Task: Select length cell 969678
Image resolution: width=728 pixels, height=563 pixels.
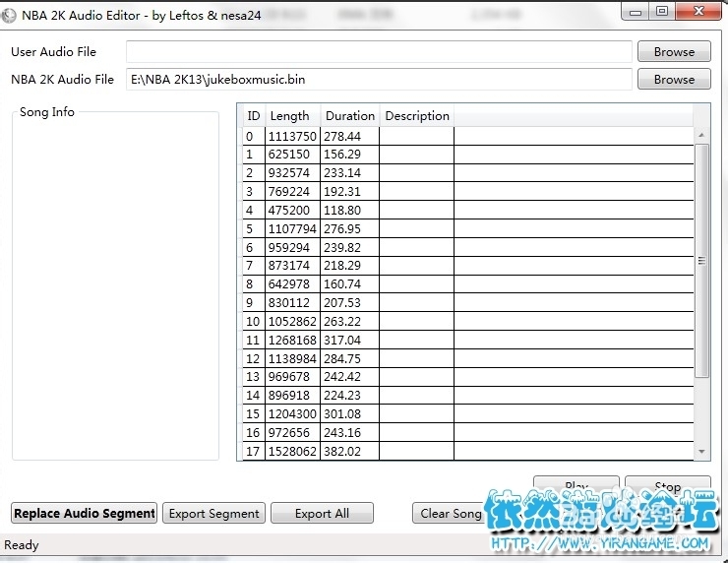Action: (292, 376)
